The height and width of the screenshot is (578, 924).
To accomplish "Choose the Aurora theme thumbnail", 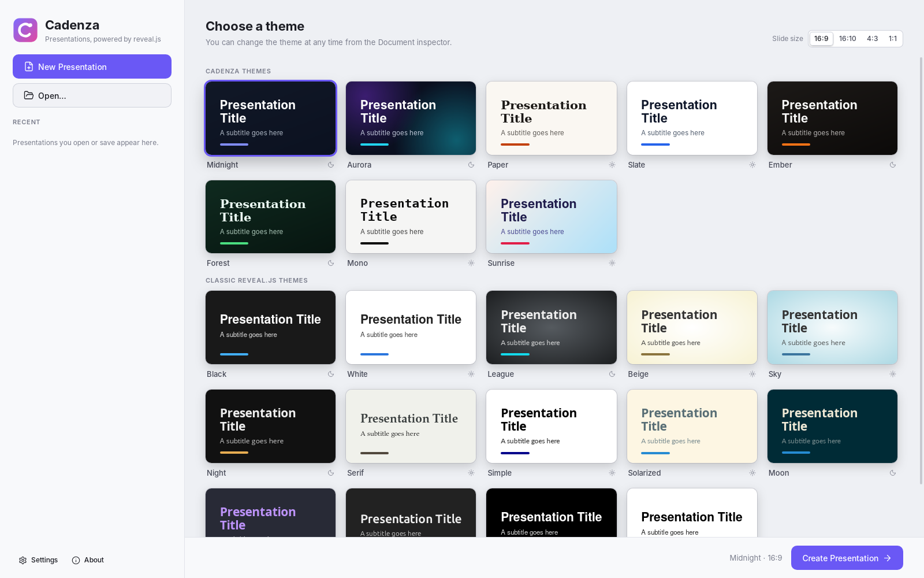I will coord(411,118).
